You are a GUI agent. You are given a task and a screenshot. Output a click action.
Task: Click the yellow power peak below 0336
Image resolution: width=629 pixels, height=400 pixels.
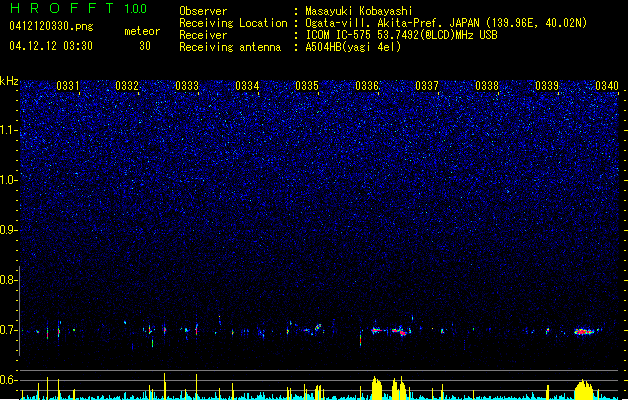[x=377, y=388]
